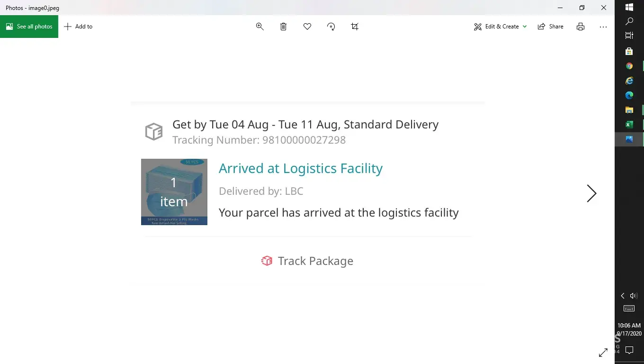
Task: Open File Explorer from the taskbar
Action: pos(629,110)
